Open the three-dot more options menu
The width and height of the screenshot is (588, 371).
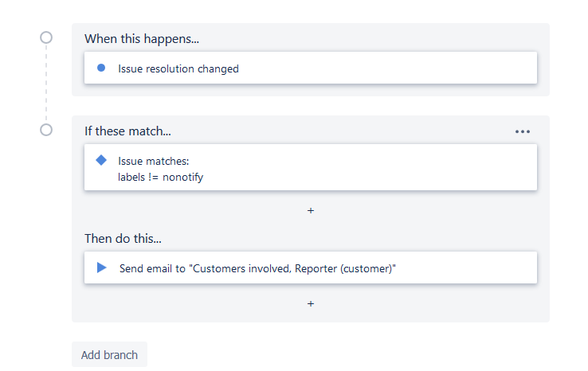point(523,132)
